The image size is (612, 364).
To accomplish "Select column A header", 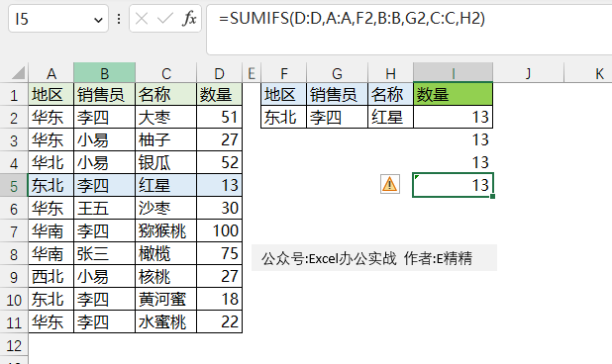I will coord(51,73).
